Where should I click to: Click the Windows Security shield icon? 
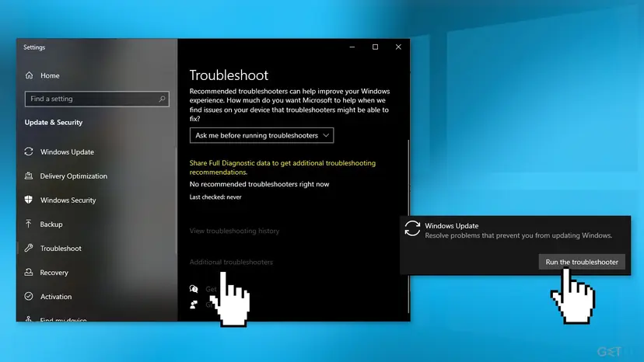point(29,200)
